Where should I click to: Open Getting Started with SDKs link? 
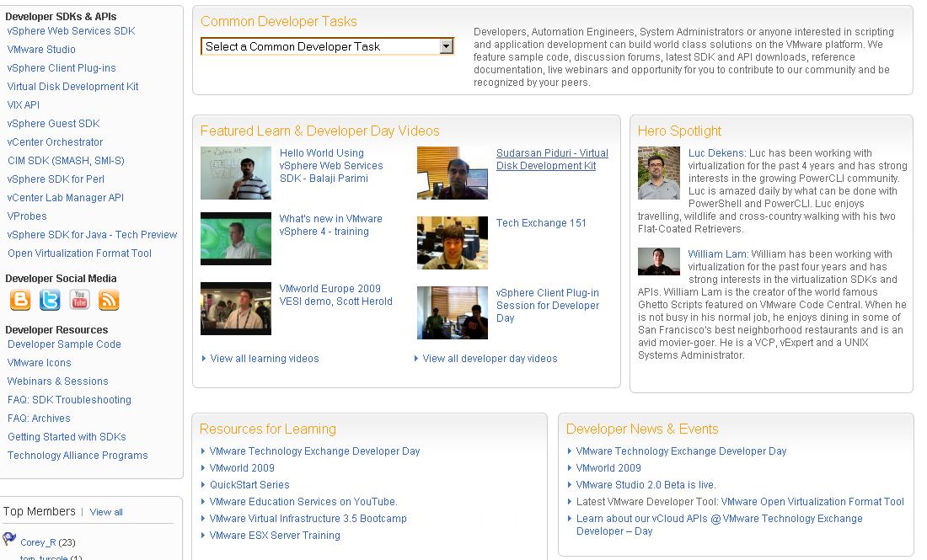[67, 436]
